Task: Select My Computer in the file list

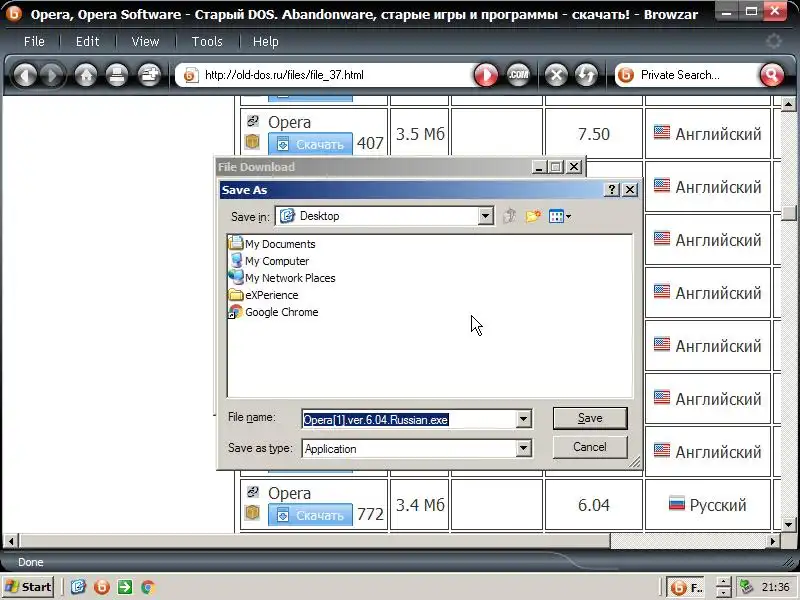Action: (x=269, y=261)
